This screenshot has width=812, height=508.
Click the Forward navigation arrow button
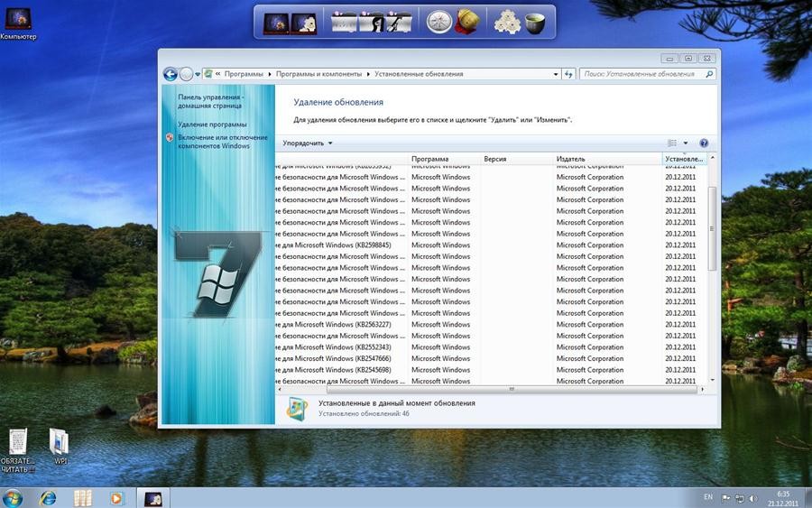pyautogui.click(x=187, y=74)
